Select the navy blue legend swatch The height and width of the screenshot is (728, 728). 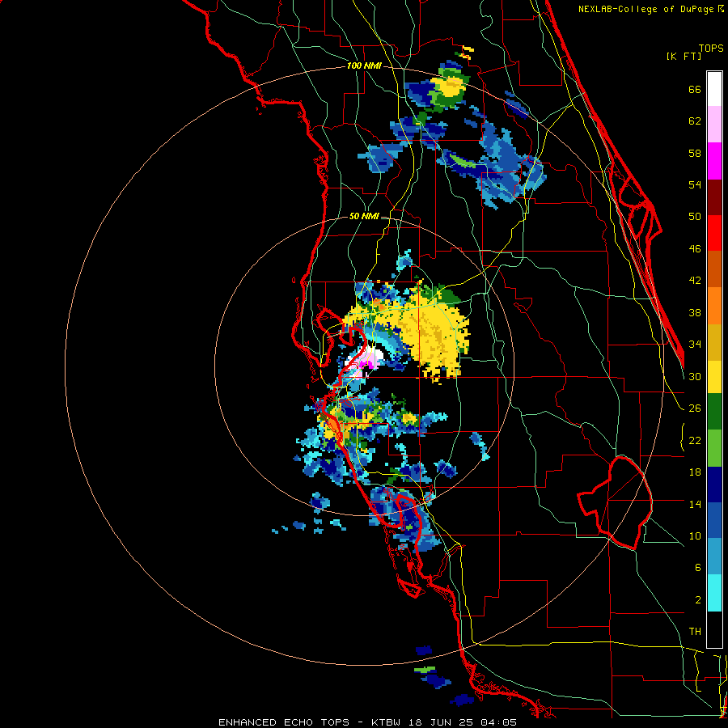coord(714,485)
